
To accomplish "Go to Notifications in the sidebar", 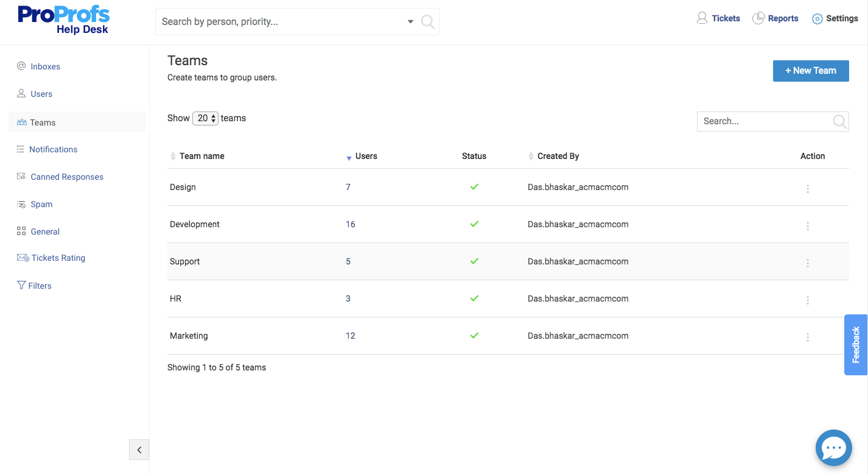I will (54, 149).
